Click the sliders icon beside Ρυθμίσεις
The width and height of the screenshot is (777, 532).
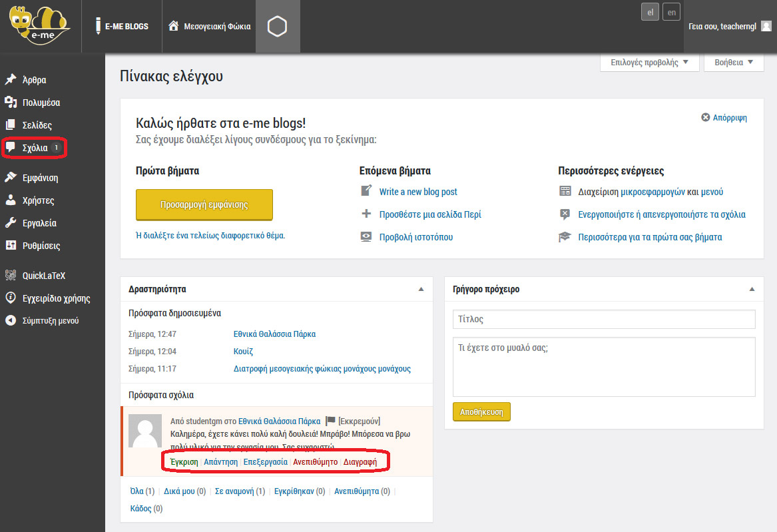[x=11, y=245]
